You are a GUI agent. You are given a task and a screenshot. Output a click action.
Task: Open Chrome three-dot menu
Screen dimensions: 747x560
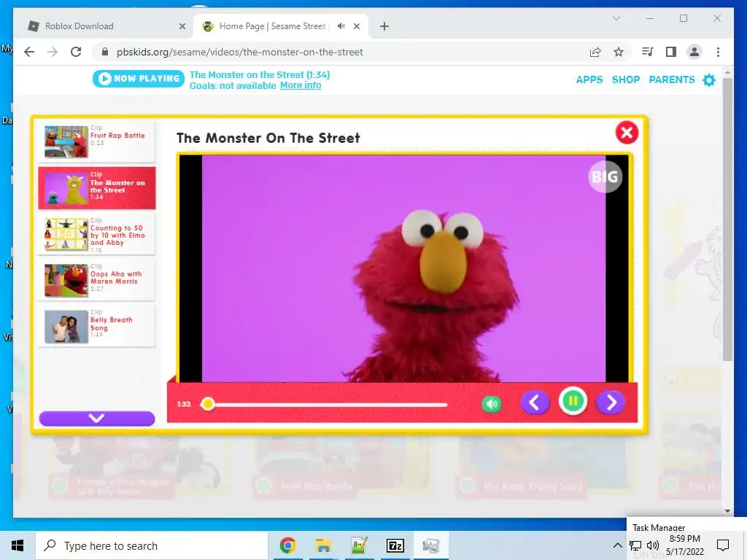click(718, 52)
